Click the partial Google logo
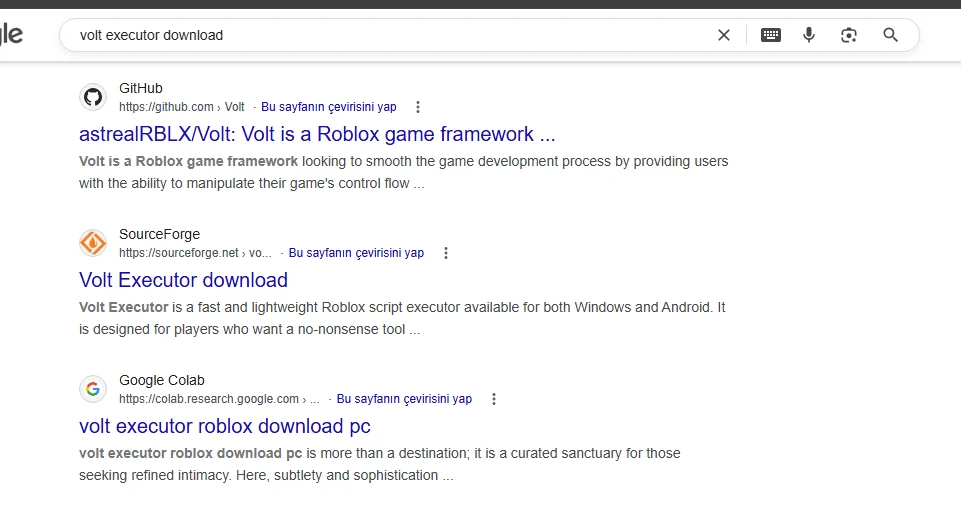The width and height of the screenshot is (961, 508). tap(11, 35)
